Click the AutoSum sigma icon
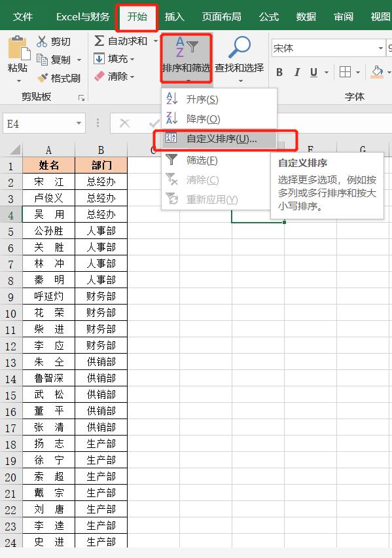392x558 pixels. 99,41
